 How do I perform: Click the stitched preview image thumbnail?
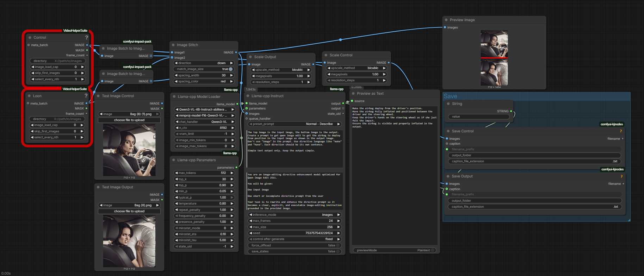[x=494, y=58]
